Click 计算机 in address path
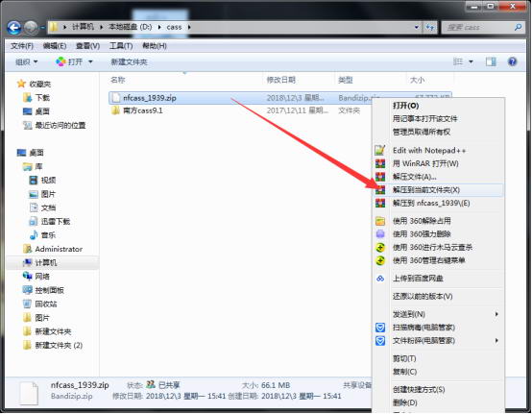Viewport: 532px width, 414px height. 83,27
